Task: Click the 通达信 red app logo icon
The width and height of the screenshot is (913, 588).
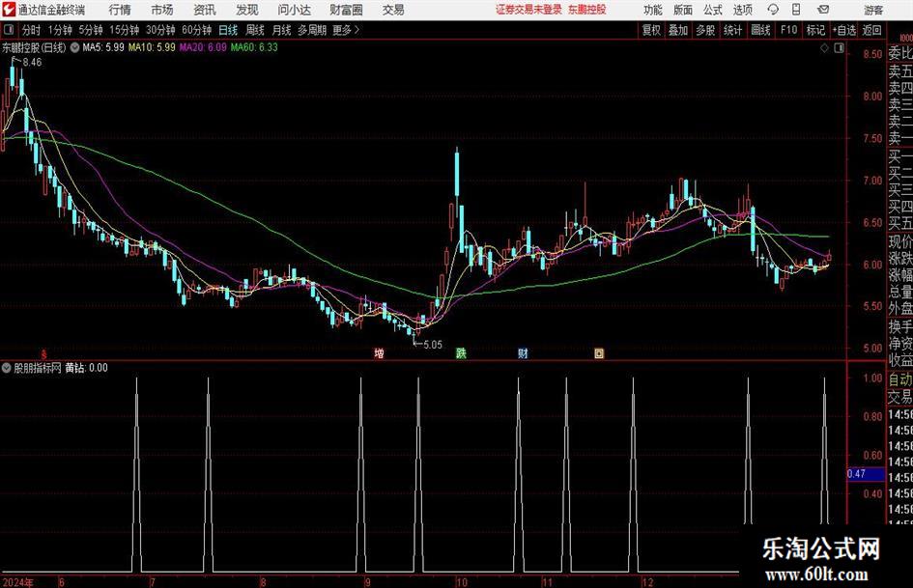Action: tap(8, 10)
